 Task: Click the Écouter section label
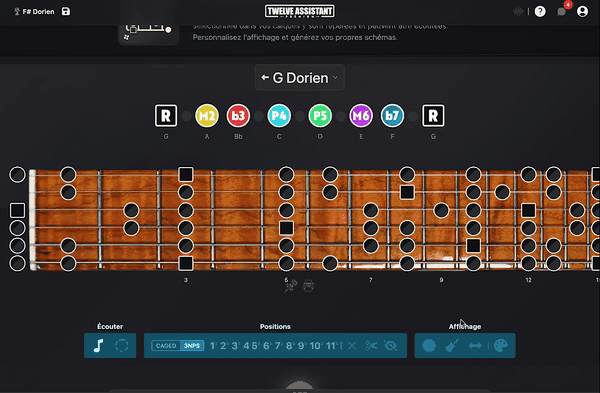pyautogui.click(x=110, y=326)
